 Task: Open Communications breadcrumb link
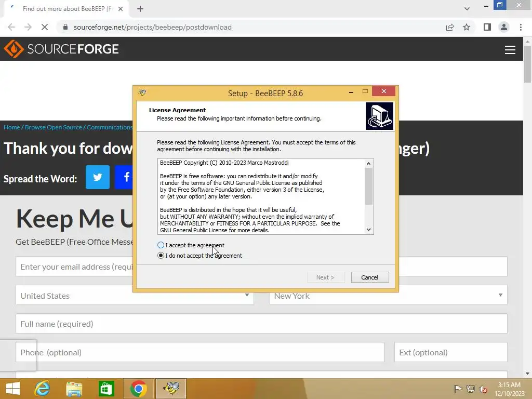(x=110, y=127)
